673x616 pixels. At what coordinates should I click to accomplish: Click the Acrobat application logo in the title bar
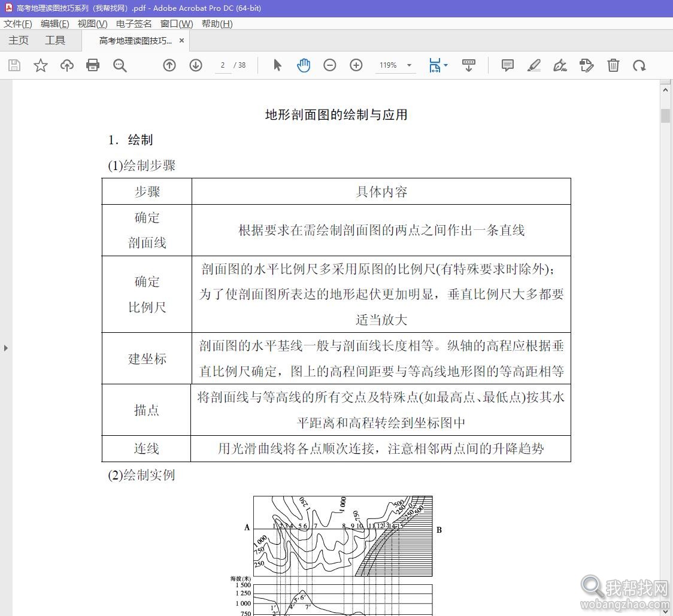pos(8,8)
